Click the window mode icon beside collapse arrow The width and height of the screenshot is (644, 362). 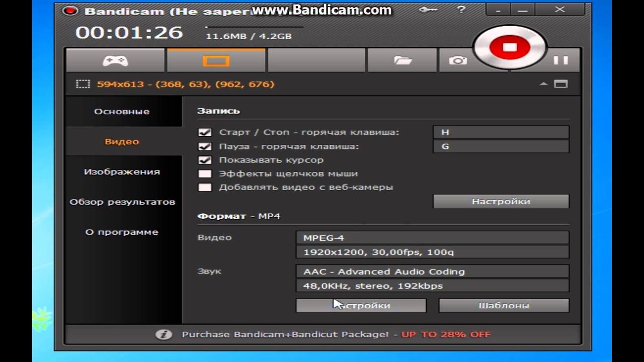coord(561,84)
